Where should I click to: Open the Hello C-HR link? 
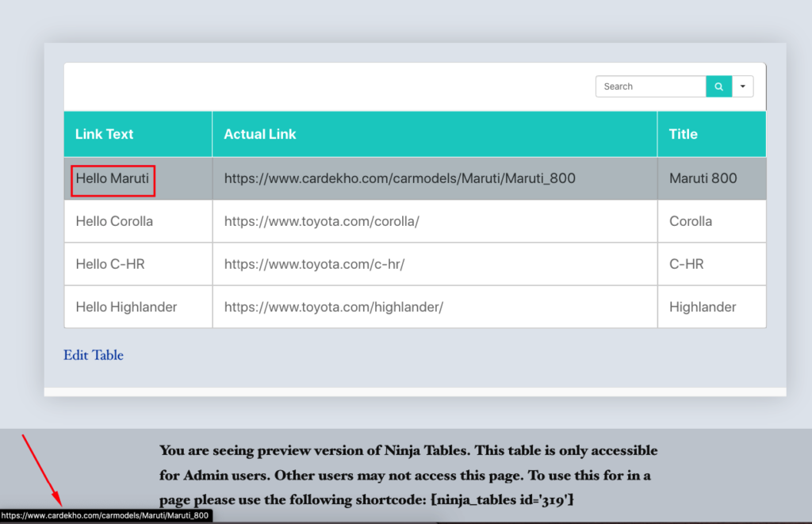point(110,264)
